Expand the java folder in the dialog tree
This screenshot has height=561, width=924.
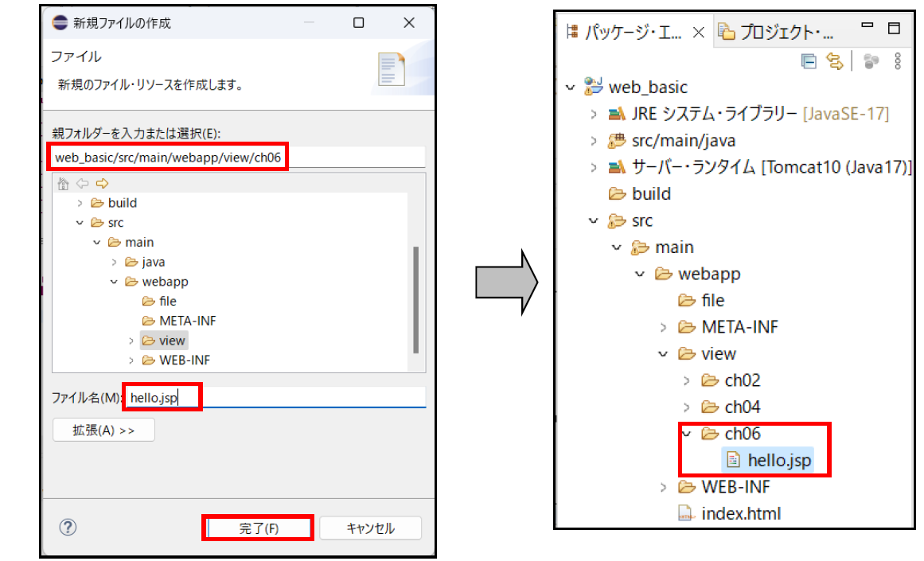click(x=115, y=262)
